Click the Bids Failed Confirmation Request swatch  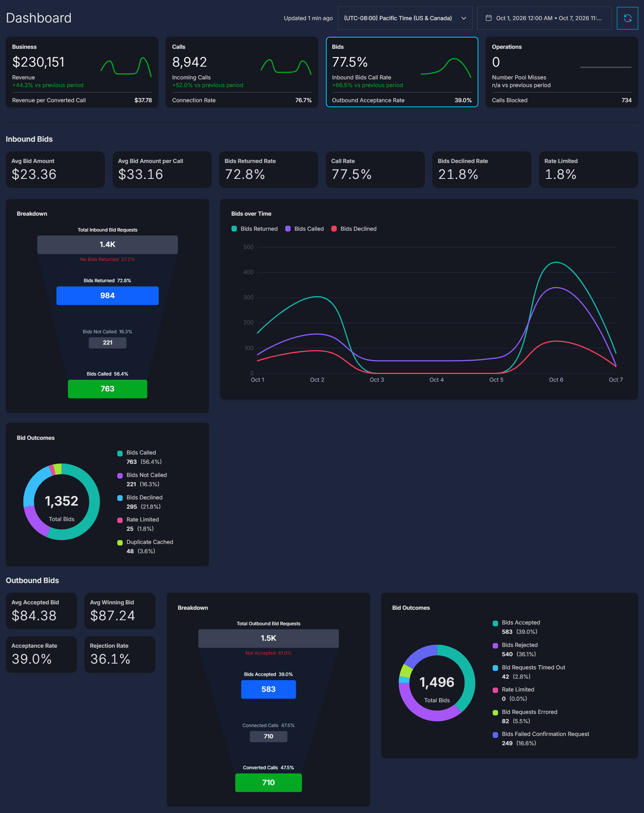tap(495, 735)
